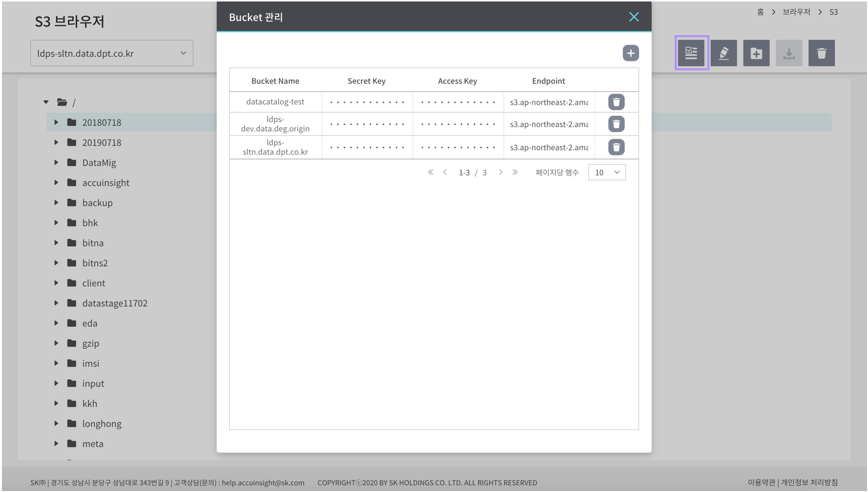Select the datastage11702 folder
The height and width of the screenshot is (492, 868).
pyautogui.click(x=115, y=303)
